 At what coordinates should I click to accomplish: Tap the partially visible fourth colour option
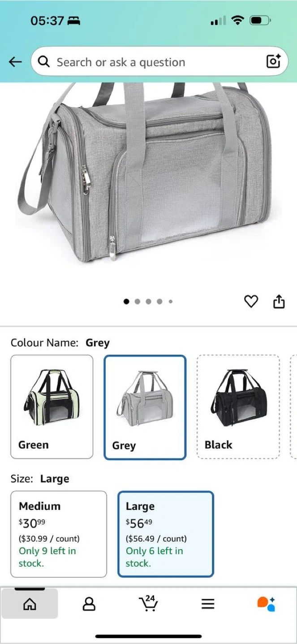[293, 407]
